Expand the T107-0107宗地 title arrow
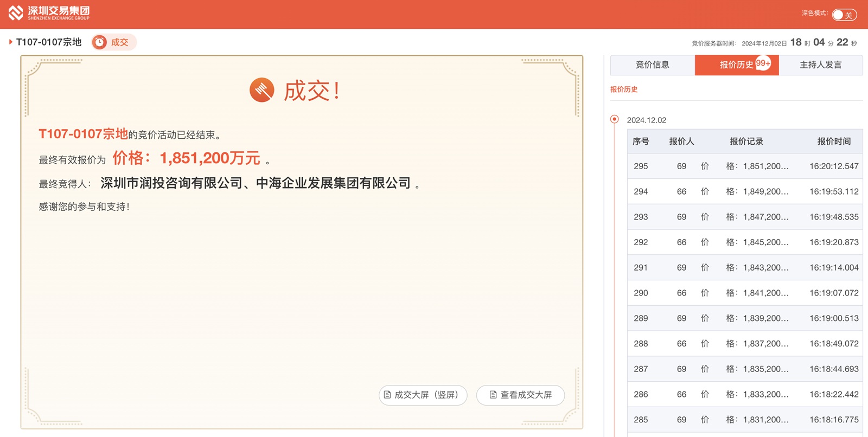The width and height of the screenshot is (868, 437). click(10, 42)
